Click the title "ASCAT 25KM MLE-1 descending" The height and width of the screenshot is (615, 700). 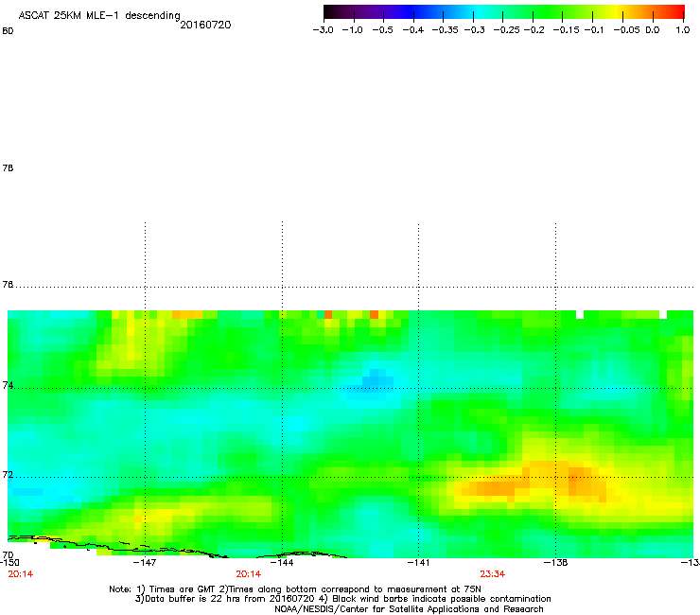[99, 15]
